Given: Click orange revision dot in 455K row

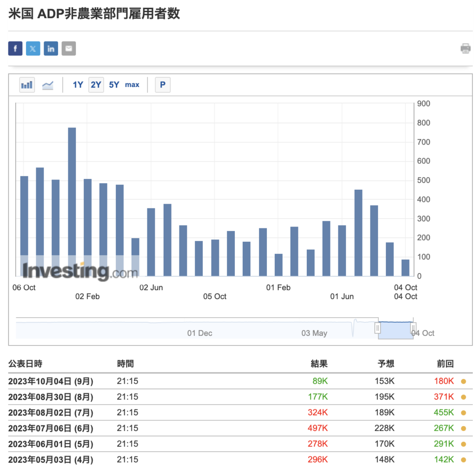Looking at the screenshot, I should click(463, 413).
